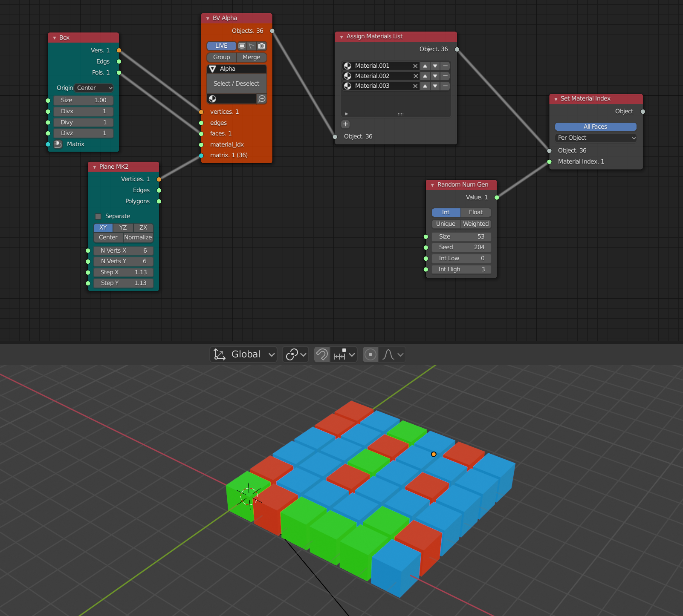Click the Merge button on BV Alpha node
683x616 pixels.
pos(251,57)
